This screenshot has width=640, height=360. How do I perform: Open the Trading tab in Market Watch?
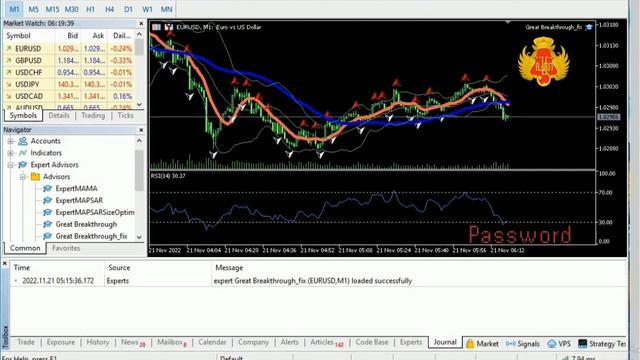coord(93,116)
